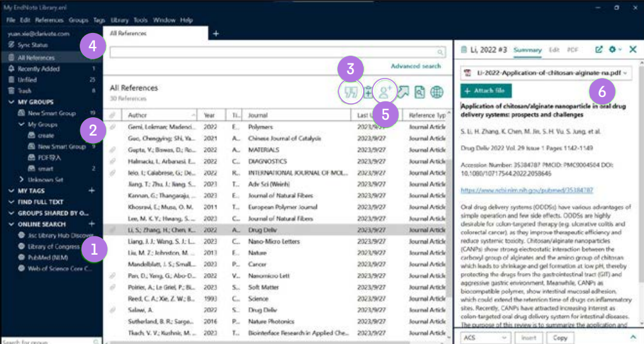
Task: Click the online search globe icon
Action: point(437,92)
